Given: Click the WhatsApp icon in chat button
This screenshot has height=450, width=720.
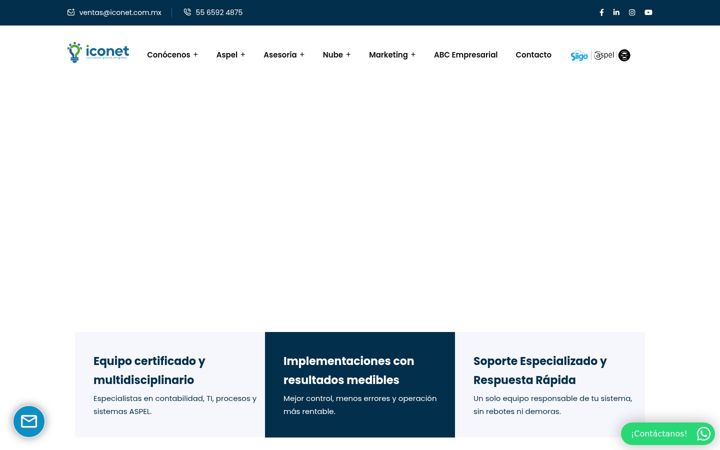Looking at the screenshot, I should [x=703, y=433].
